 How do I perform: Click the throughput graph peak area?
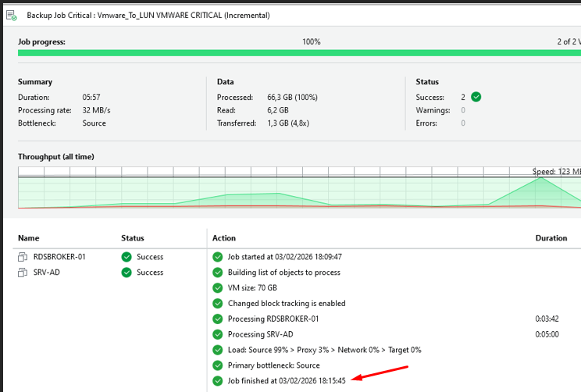[x=540, y=187]
